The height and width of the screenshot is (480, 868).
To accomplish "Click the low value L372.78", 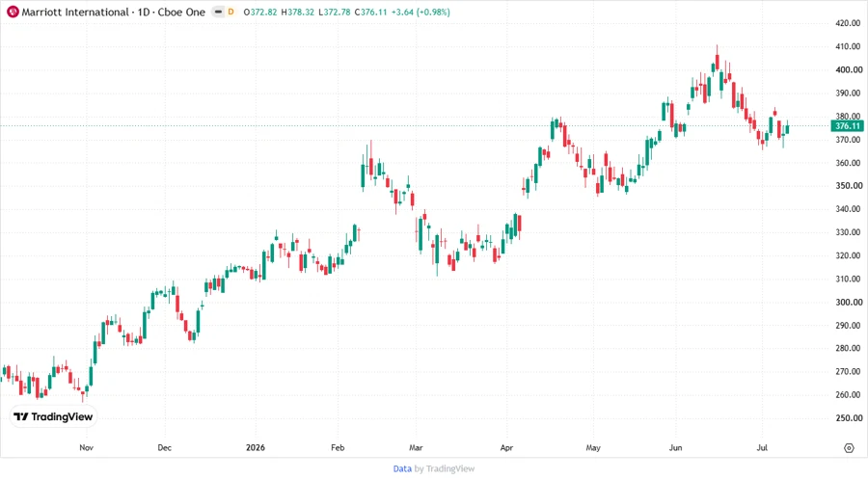I will click(x=335, y=12).
